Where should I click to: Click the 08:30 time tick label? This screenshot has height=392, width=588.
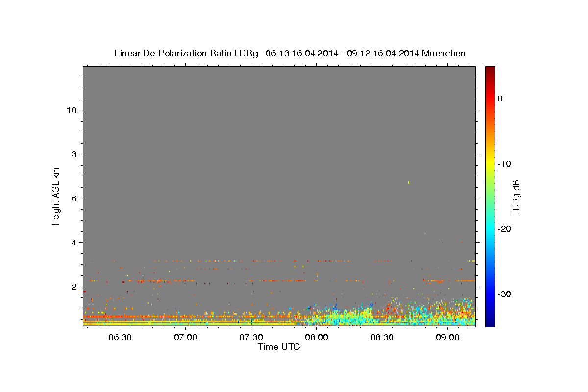(x=382, y=337)
